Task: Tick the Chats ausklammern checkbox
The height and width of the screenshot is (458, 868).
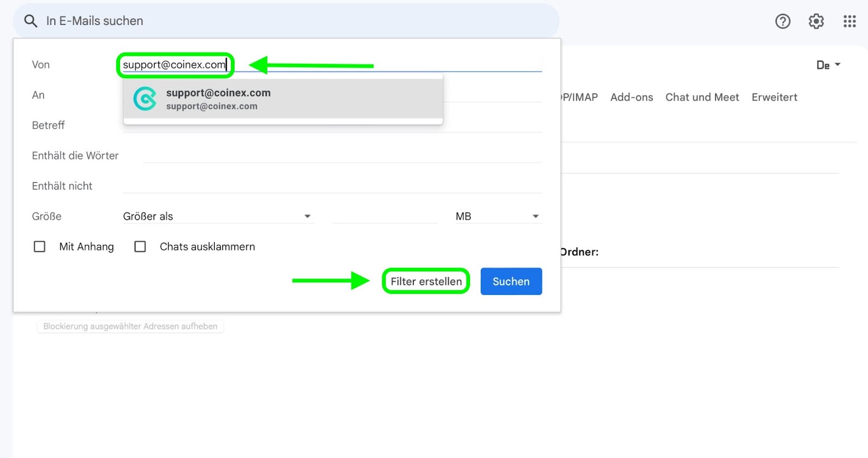Action: [140, 247]
